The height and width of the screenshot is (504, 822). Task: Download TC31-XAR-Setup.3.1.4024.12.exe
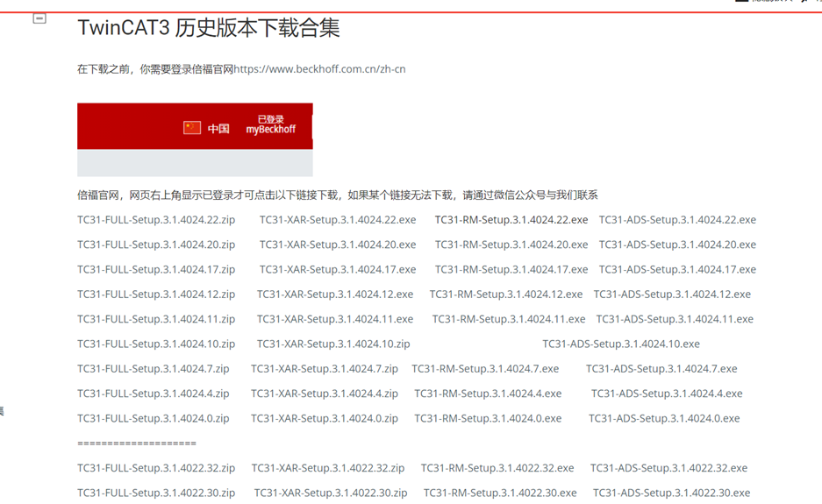click(335, 295)
